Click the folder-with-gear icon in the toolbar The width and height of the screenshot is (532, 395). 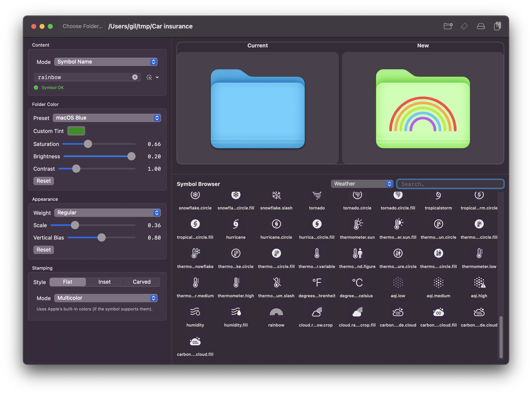tap(448, 26)
